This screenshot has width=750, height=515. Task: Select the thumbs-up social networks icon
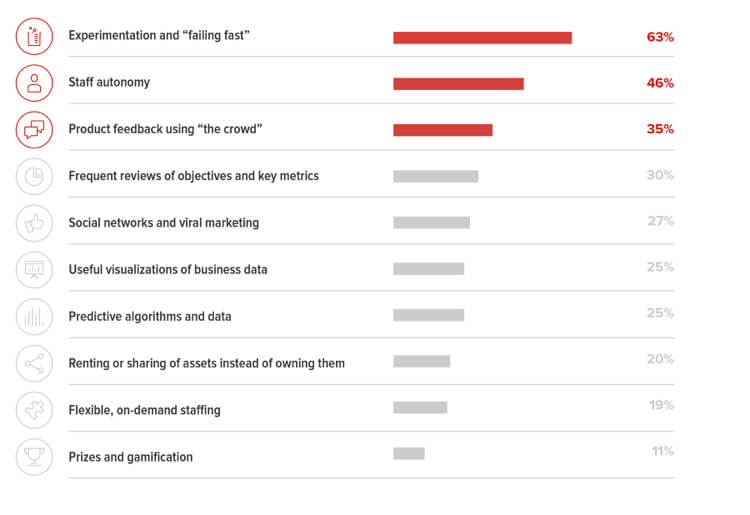click(34, 222)
